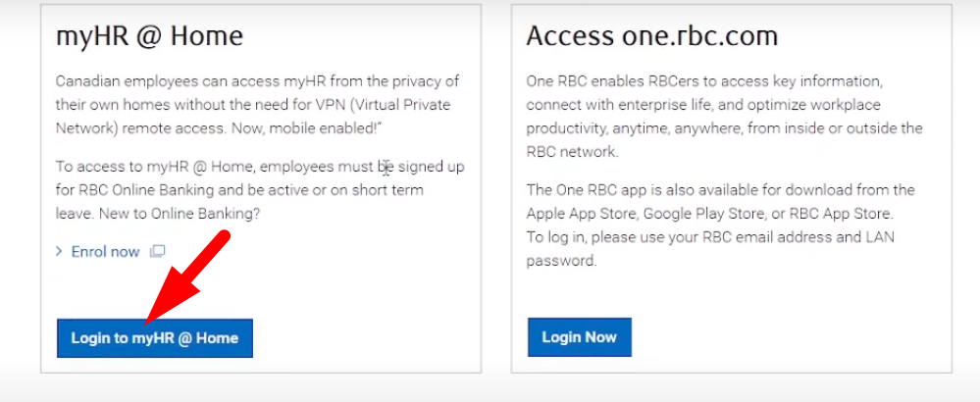This screenshot has height=402, width=980.
Task: Select the myHR @ Home heading
Action: pos(149,37)
